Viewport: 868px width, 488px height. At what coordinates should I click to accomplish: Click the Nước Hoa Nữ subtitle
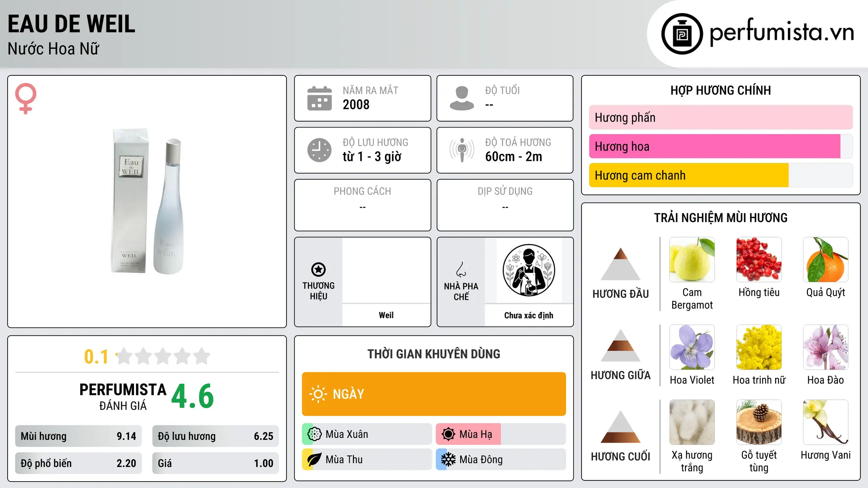pos(53,49)
